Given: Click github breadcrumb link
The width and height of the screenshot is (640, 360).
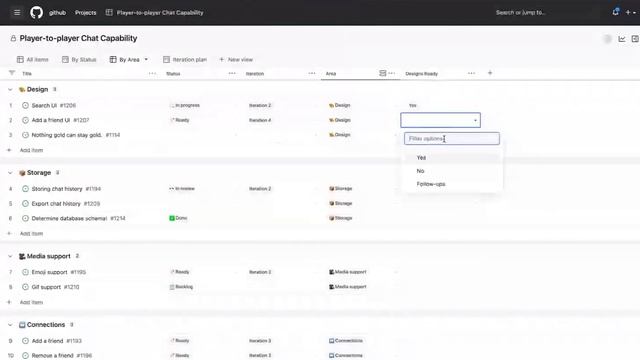Looking at the screenshot, I should tap(57, 13).
